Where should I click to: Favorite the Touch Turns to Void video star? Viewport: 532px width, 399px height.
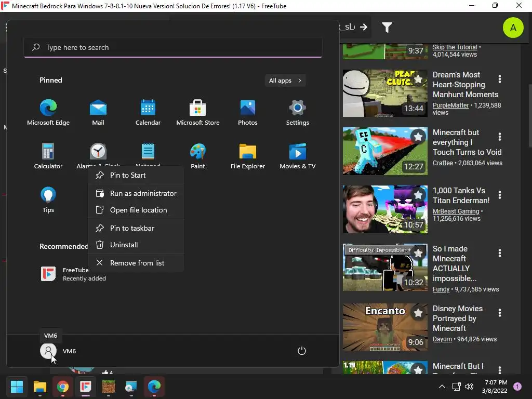(x=418, y=137)
